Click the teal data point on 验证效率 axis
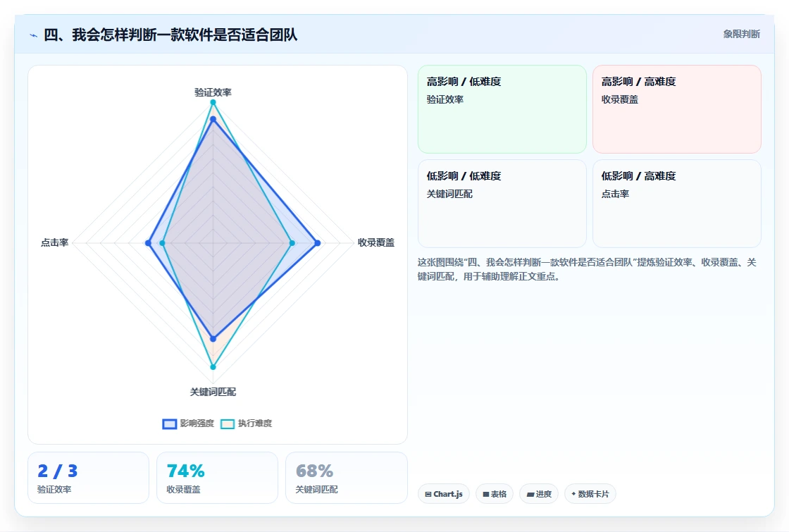This screenshot has height=532, width=789. 213,102
